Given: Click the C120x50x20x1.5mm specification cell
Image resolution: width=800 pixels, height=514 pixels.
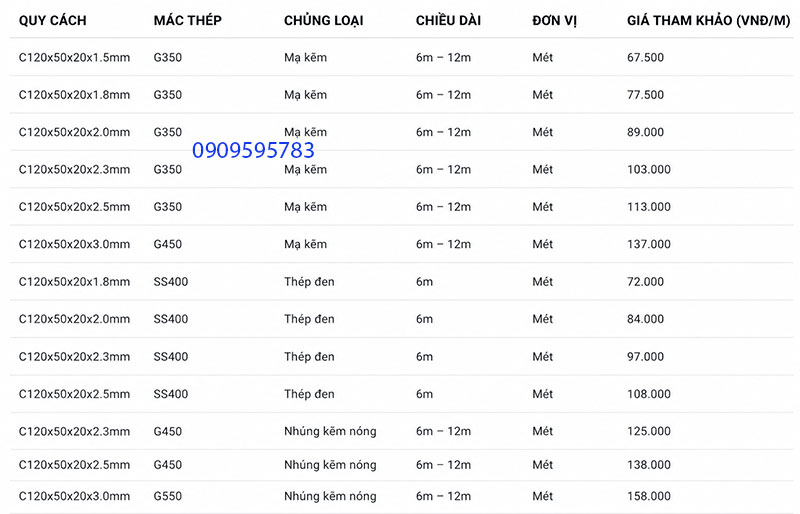Looking at the screenshot, I should (x=74, y=57).
